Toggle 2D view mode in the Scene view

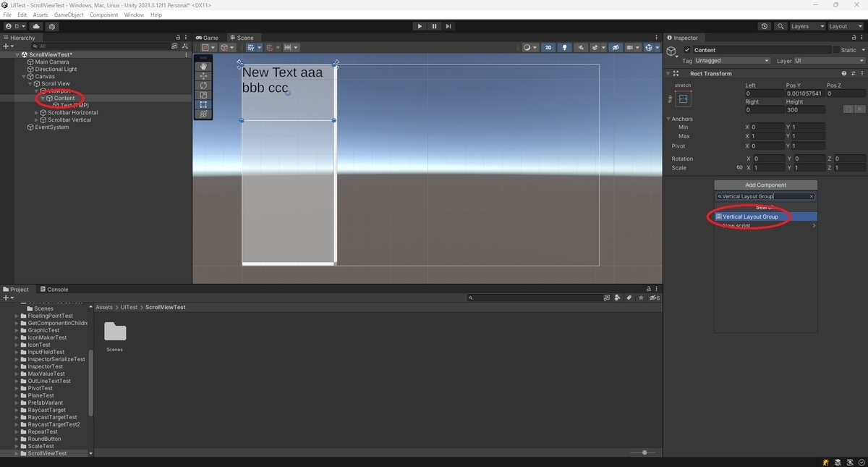click(x=548, y=47)
